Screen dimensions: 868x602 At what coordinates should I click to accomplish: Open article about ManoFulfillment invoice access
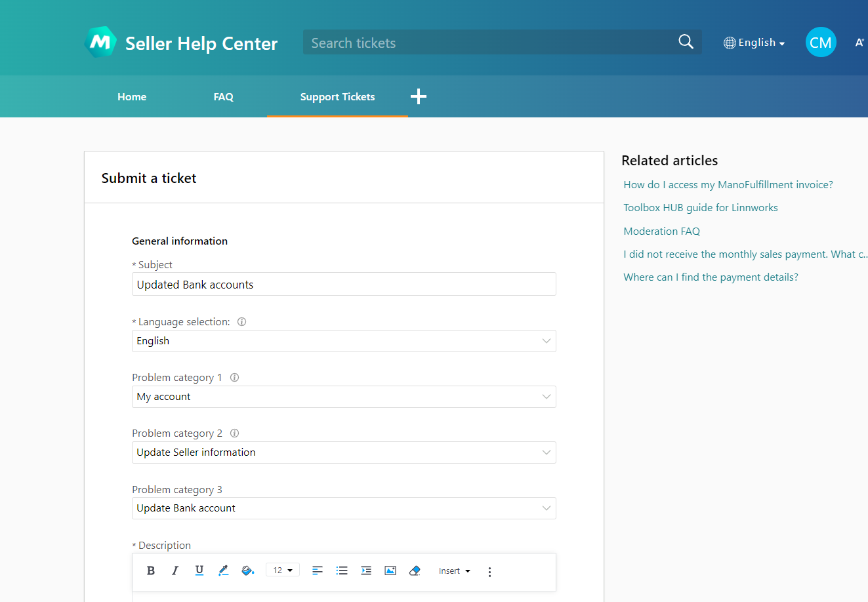tap(728, 185)
